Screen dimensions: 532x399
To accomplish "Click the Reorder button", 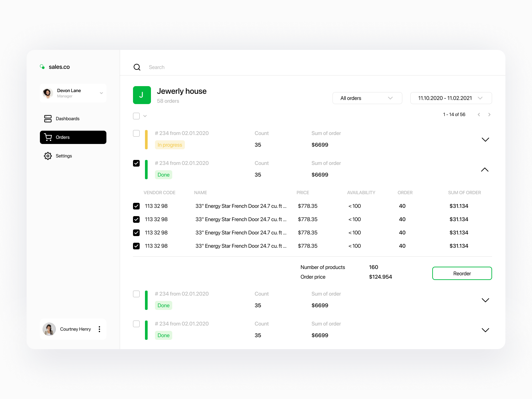I will (x=462, y=273).
